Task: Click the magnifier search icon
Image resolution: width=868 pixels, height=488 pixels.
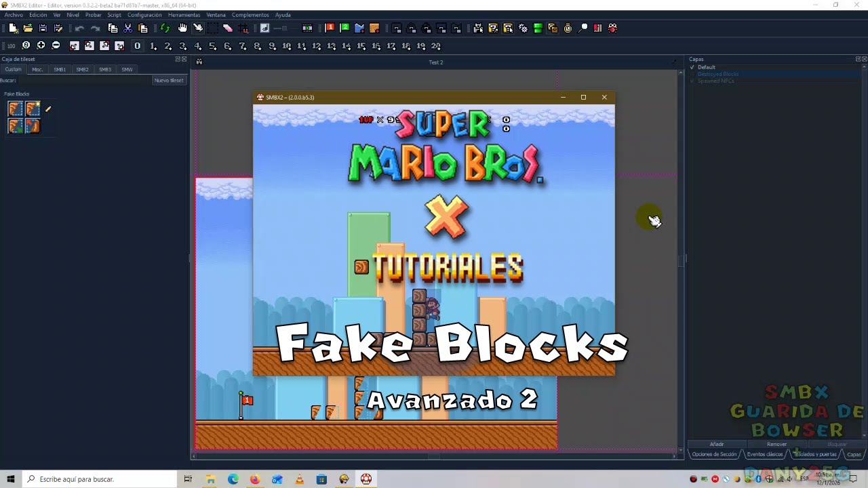Action: point(583,28)
